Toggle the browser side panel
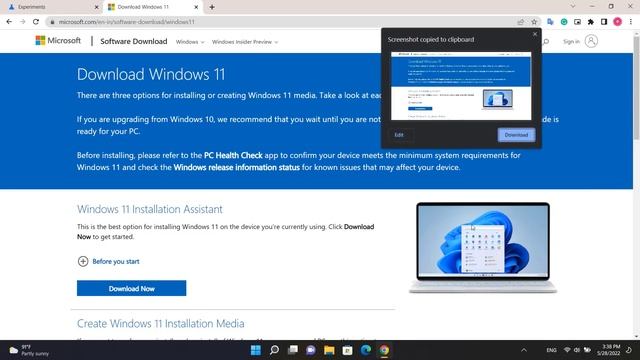Viewport: 640px width, 360px height. (x=604, y=22)
